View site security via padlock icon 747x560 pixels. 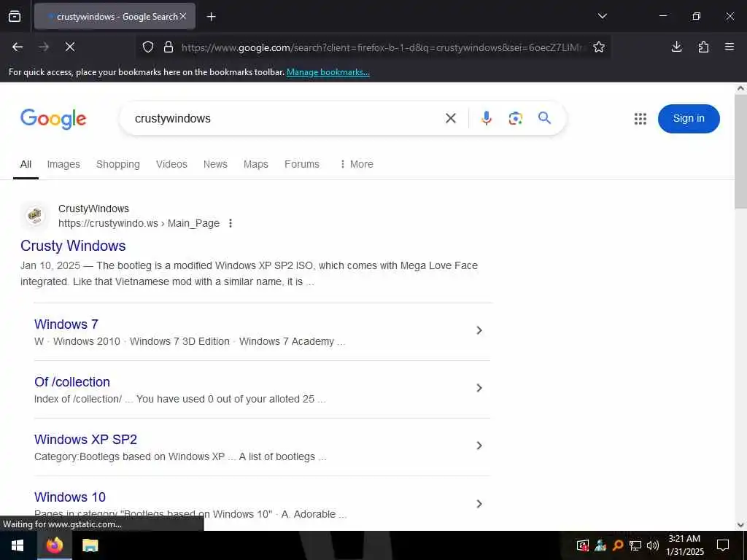point(169,47)
